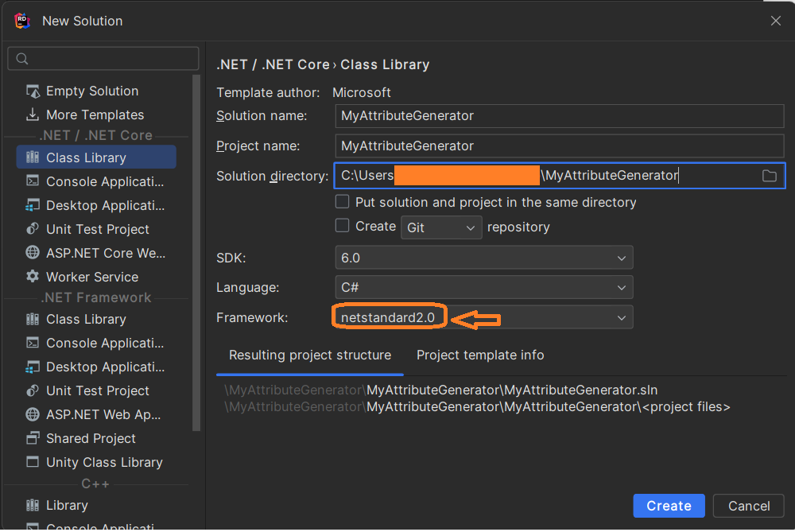Viewport: 795px width, 532px height.
Task: Click the template list vertical scrollbar
Action: (x=196, y=253)
